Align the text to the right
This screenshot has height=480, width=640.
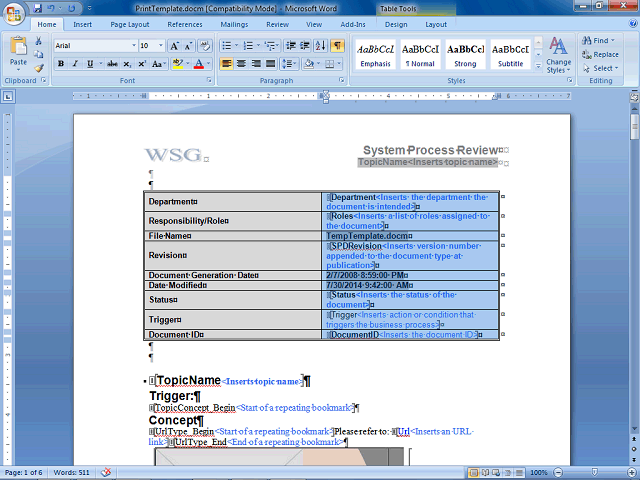click(x=256, y=64)
